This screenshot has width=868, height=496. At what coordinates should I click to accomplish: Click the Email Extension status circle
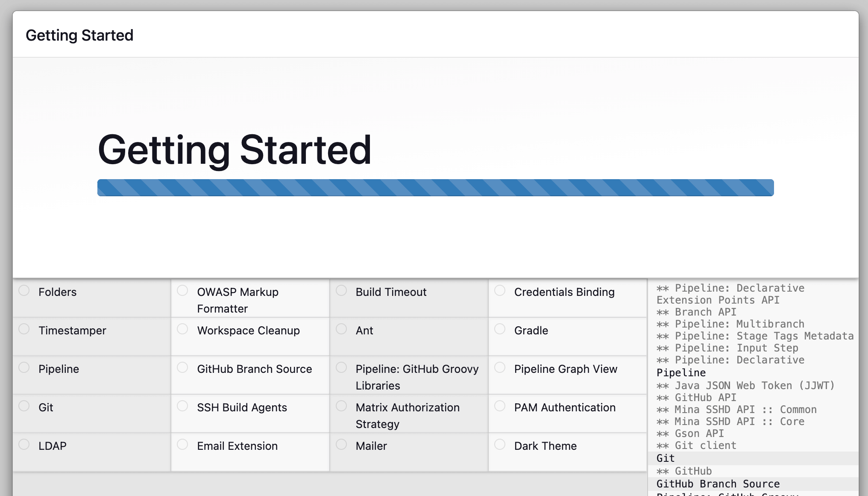pos(183,445)
